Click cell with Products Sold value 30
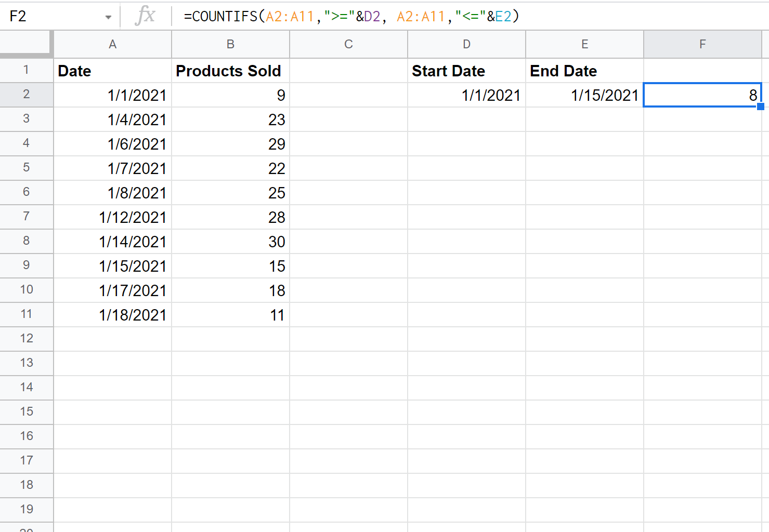This screenshot has width=769, height=532. click(x=230, y=242)
